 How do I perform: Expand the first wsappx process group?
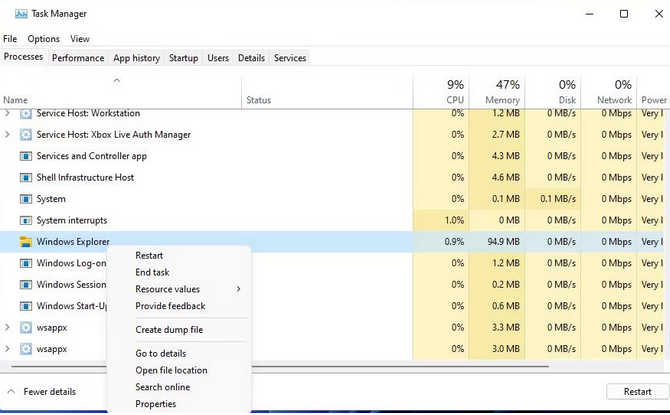tap(7, 328)
